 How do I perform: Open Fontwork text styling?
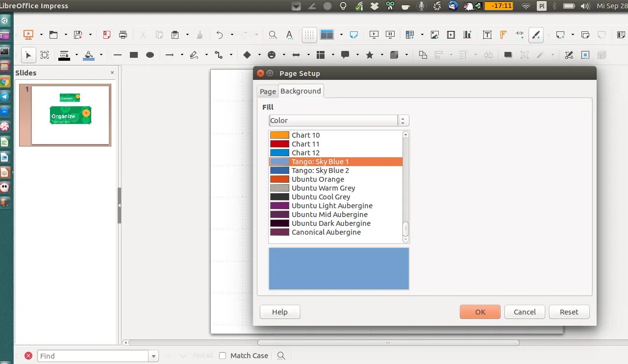(502, 34)
